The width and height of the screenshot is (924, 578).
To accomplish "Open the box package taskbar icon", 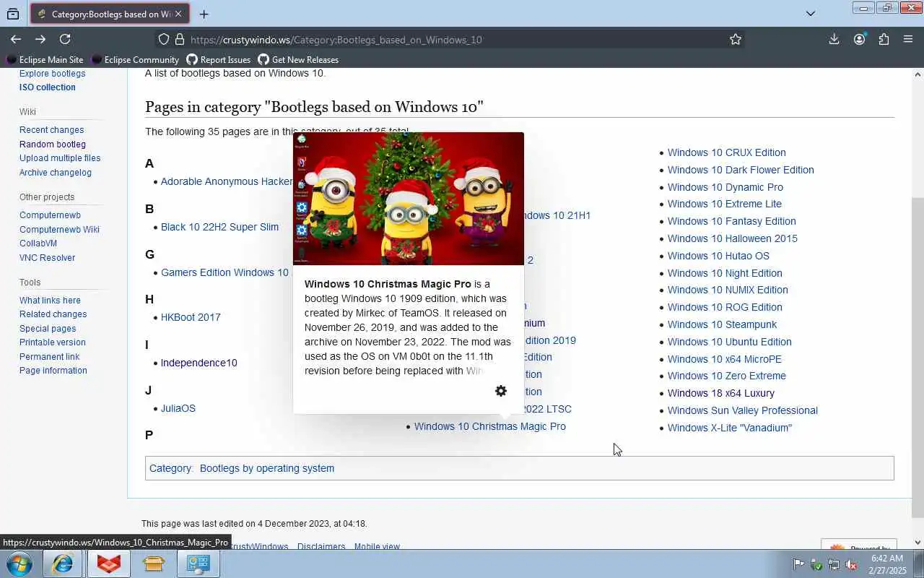I will tap(153, 564).
